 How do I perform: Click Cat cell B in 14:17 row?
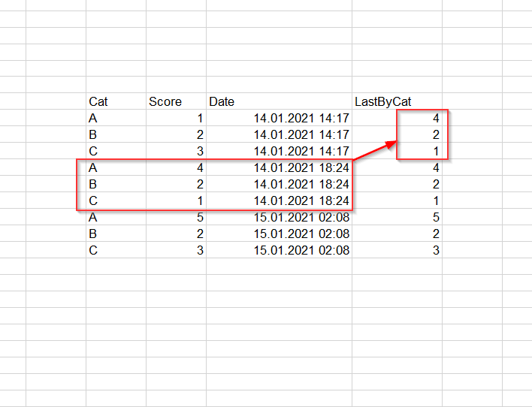(116, 134)
